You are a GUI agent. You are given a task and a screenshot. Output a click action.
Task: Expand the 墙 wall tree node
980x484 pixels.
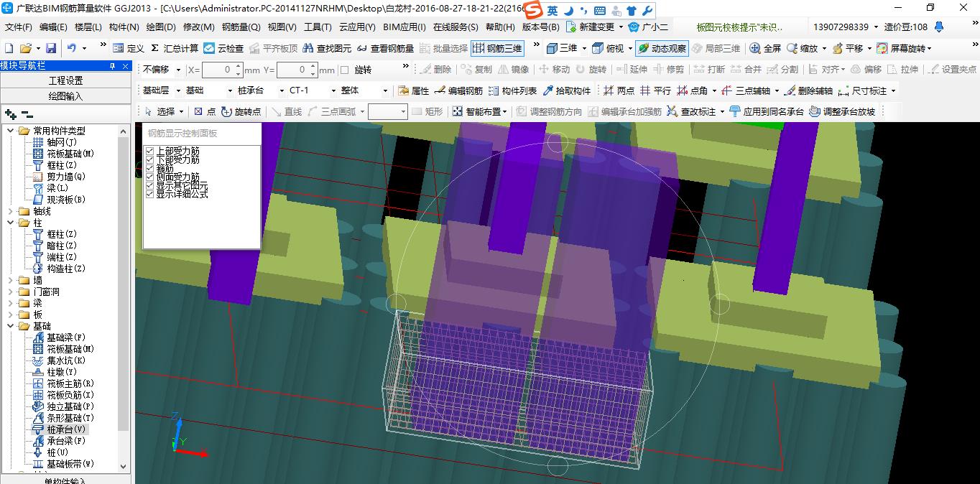[11, 280]
